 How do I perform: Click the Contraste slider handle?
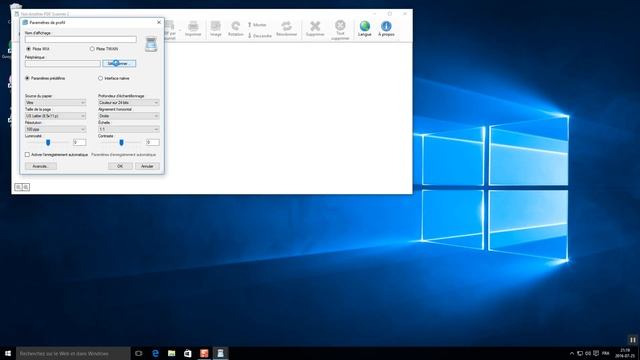pos(121,142)
